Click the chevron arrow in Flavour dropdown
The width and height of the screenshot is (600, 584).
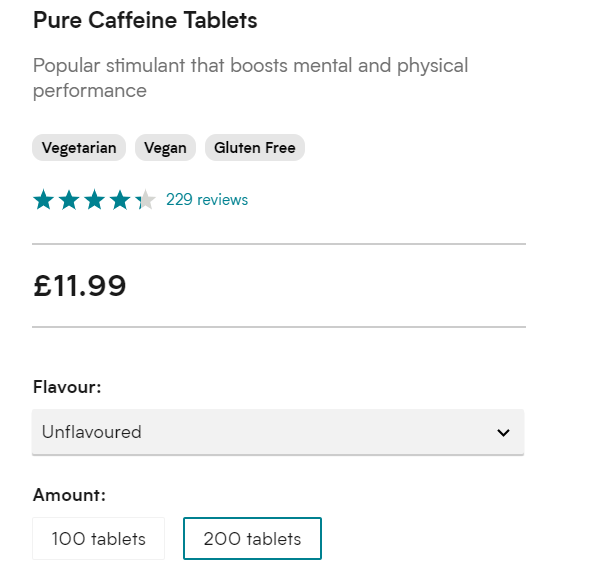(503, 433)
